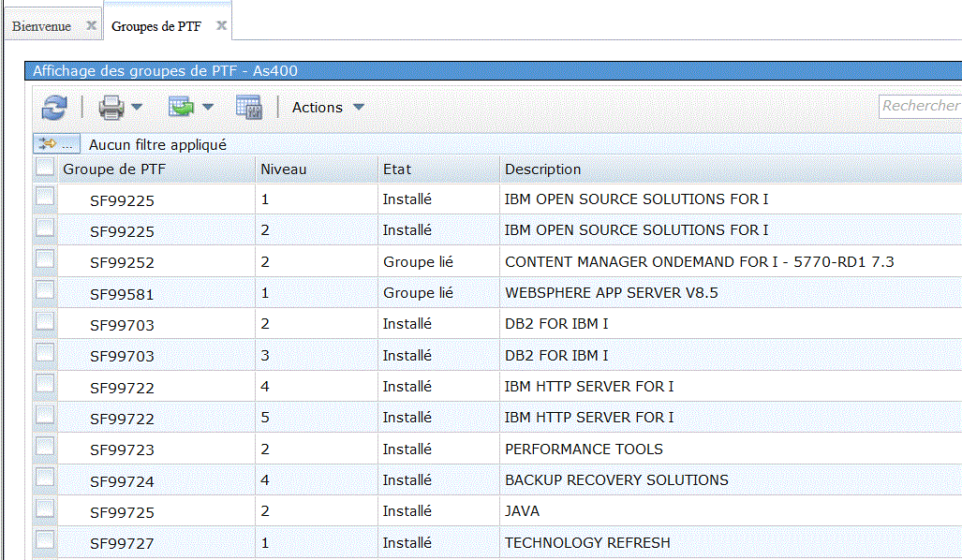
Task: Tick the SF99727 row checkbox
Action: point(45,540)
